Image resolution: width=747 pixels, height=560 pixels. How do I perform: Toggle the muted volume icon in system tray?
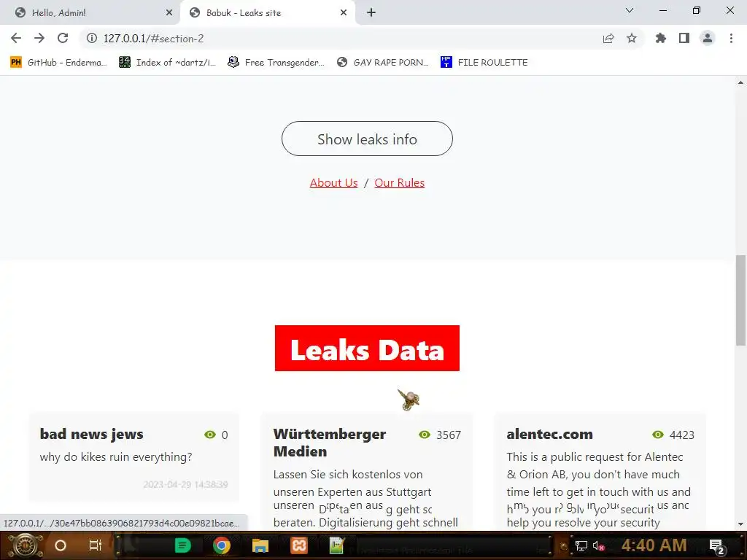[x=598, y=545]
